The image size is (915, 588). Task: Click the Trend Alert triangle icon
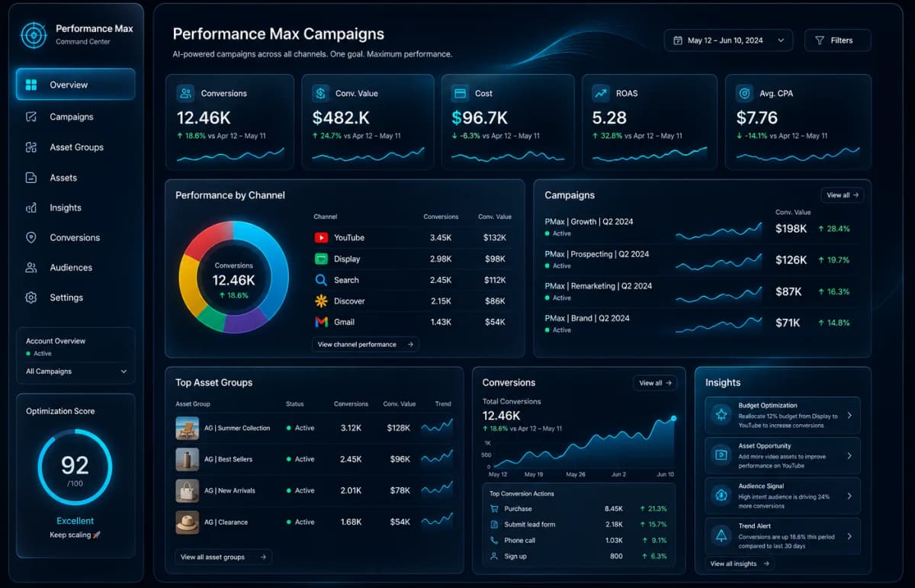coord(721,535)
